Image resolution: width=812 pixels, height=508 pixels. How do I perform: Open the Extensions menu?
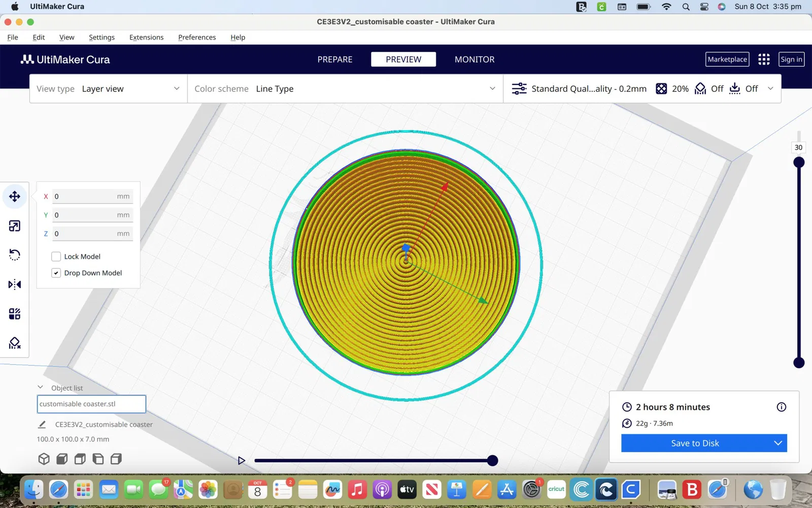146,37
